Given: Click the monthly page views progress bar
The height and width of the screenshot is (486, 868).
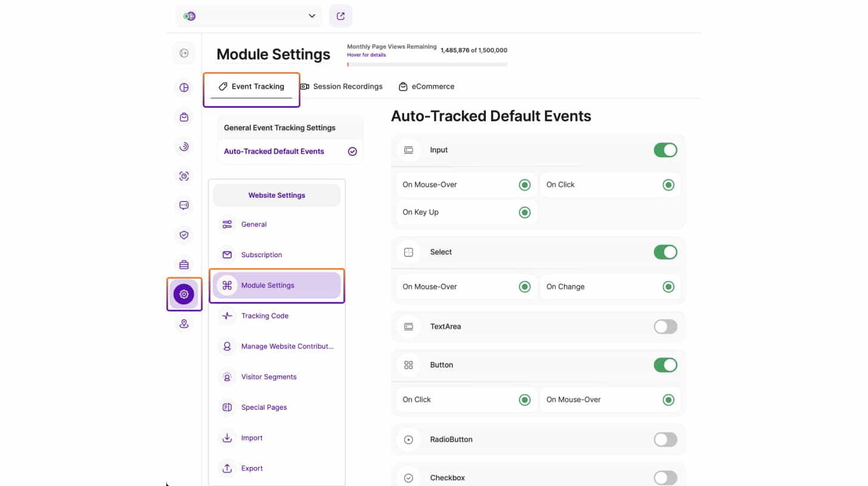Looking at the screenshot, I should click(427, 64).
